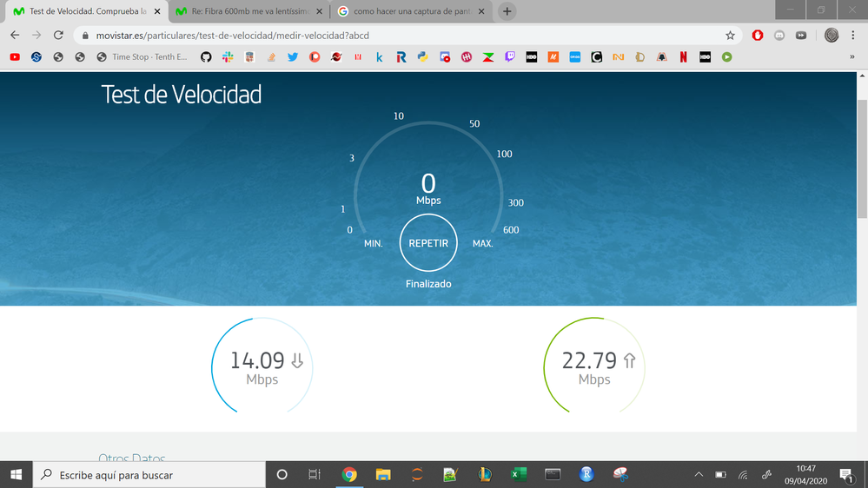Image resolution: width=868 pixels, height=488 pixels.
Task: Open the League of Legends taskbar icon
Action: [x=484, y=475]
